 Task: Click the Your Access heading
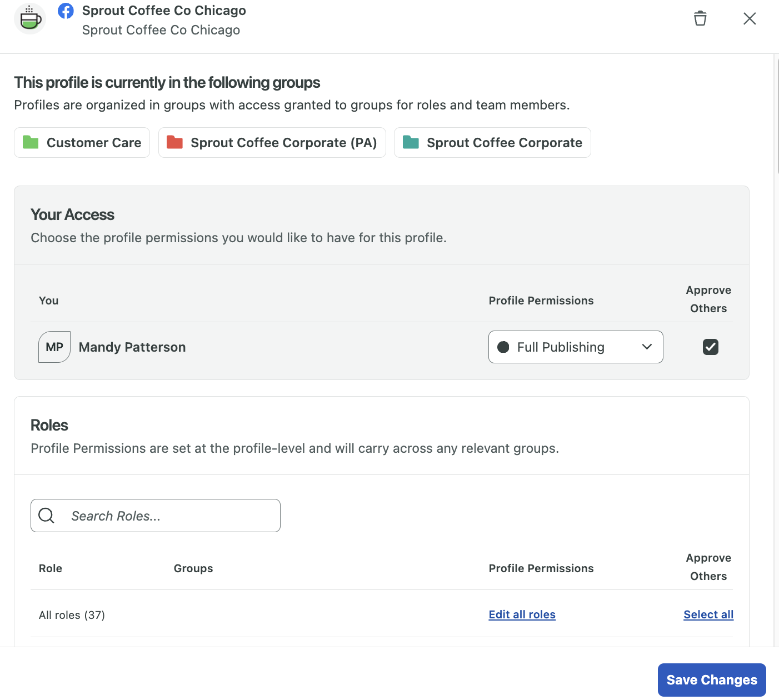pos(73,214)
